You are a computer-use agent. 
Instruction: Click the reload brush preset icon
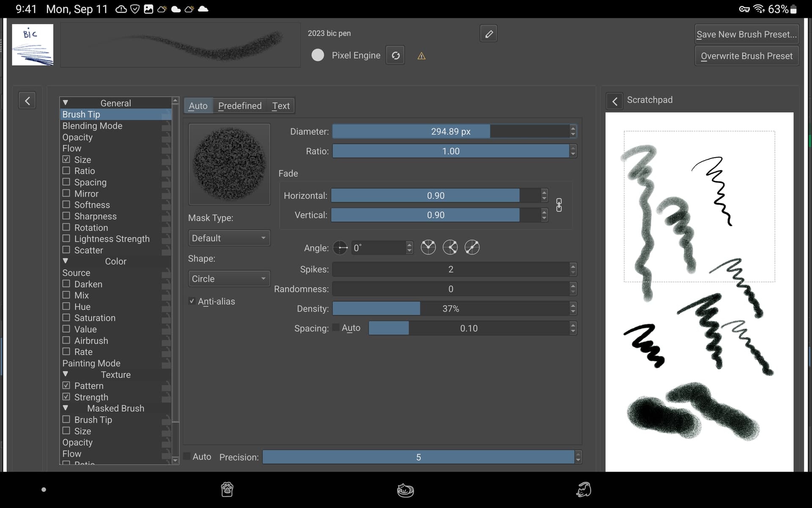click(x=395, y=55)
